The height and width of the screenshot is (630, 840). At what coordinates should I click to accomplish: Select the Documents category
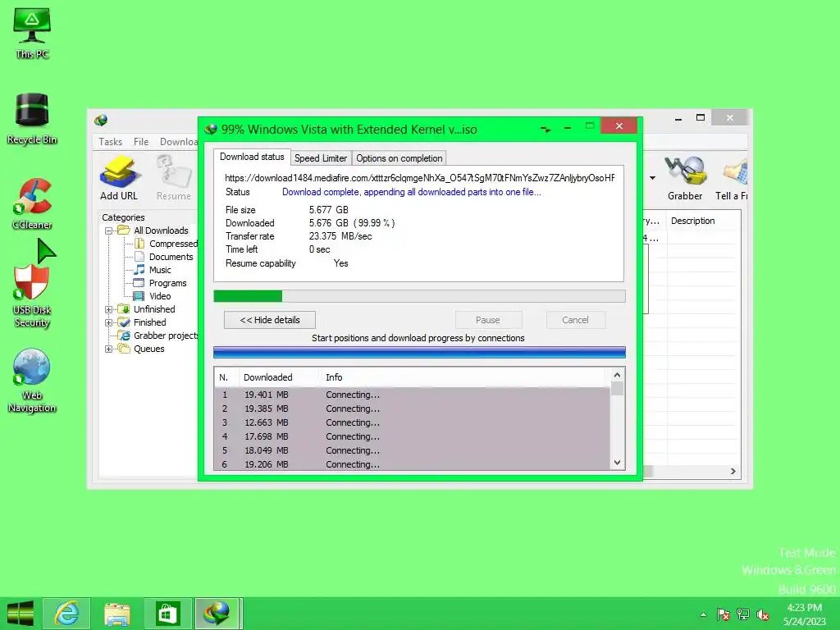click(x=164, y=257)
